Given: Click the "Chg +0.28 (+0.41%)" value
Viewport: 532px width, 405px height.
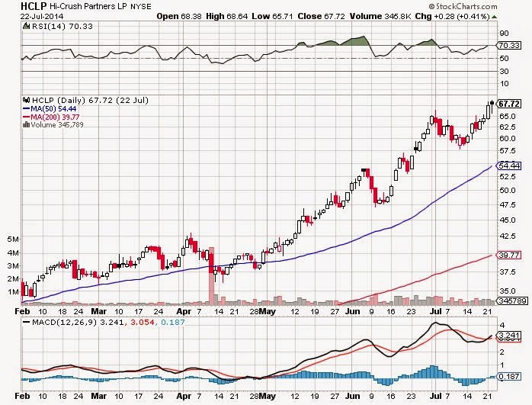Looking at the screenshot, I should point(452,16).
